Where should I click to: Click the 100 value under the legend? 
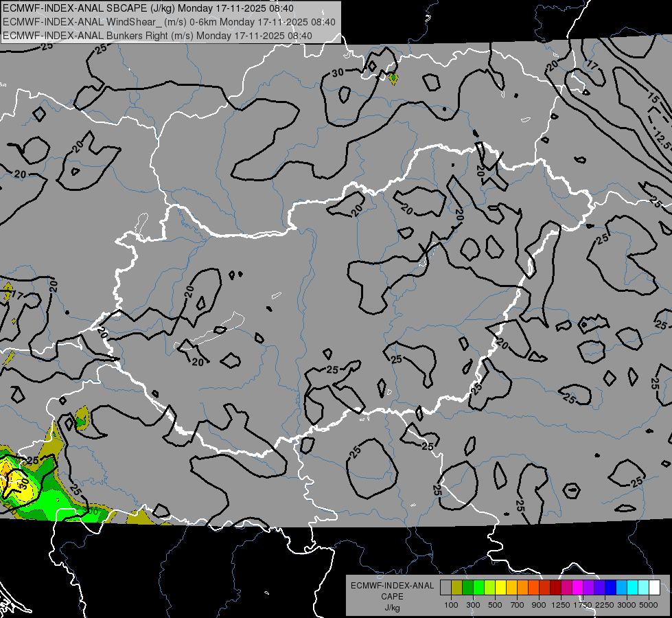pyautogui.click(x=451, y=605)
